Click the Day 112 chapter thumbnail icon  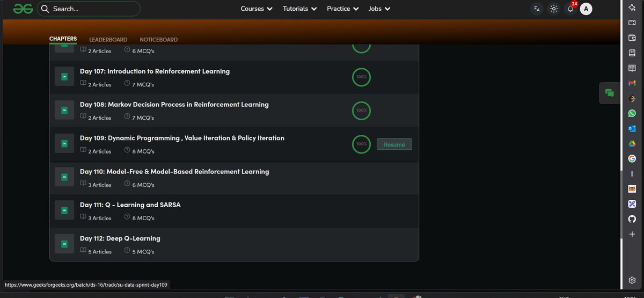(64, 243)
